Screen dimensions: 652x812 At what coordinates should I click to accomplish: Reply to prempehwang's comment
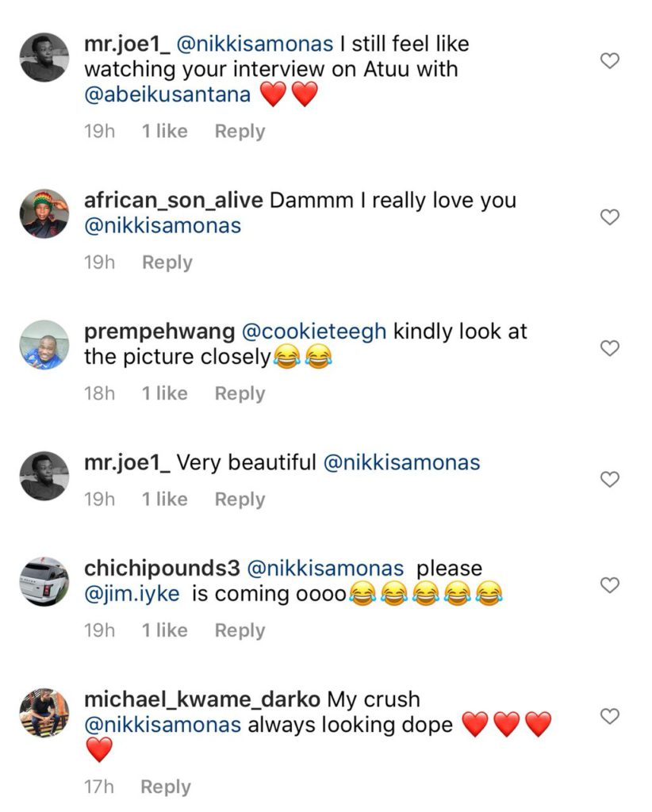point(240,393)
